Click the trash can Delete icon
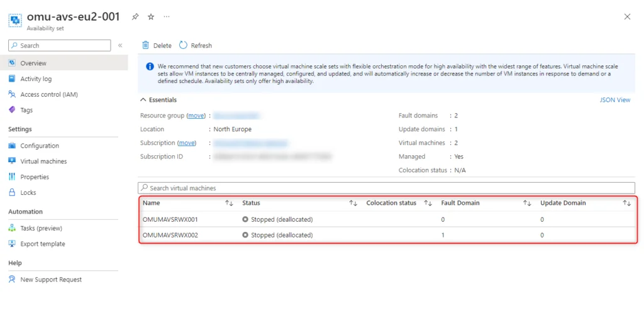 pyautogui.click(x=145, y=45)
